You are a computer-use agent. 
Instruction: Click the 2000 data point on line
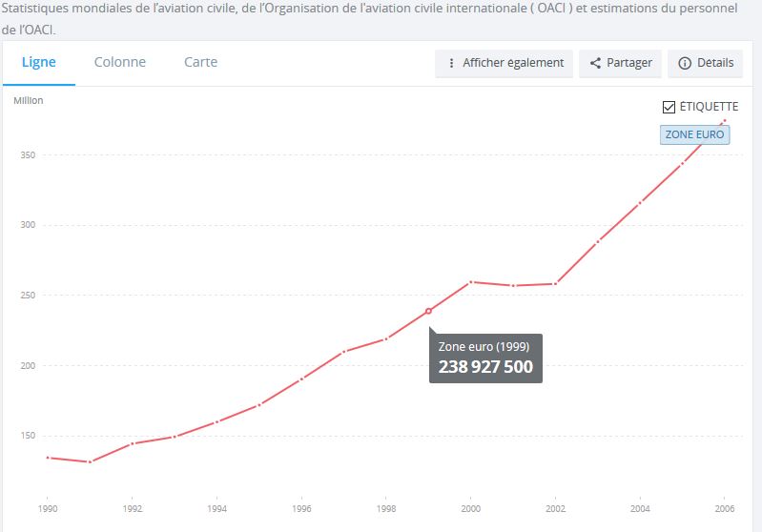pyautogui.click(x=470, y=282)
